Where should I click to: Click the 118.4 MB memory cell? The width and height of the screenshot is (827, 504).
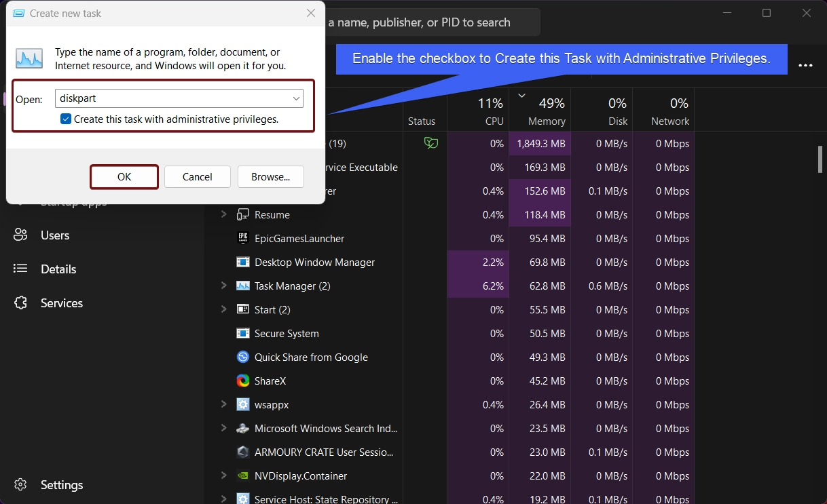[x=540, y=215]
